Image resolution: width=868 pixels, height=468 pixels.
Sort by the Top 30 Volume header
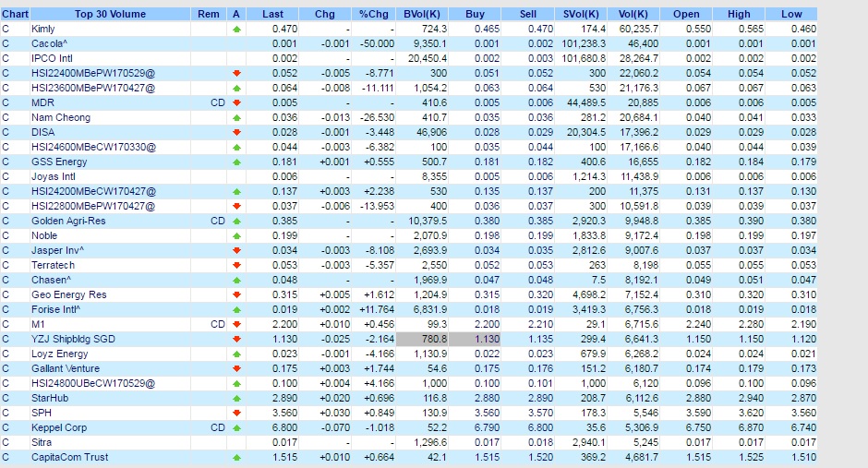[x=110, y=14]
